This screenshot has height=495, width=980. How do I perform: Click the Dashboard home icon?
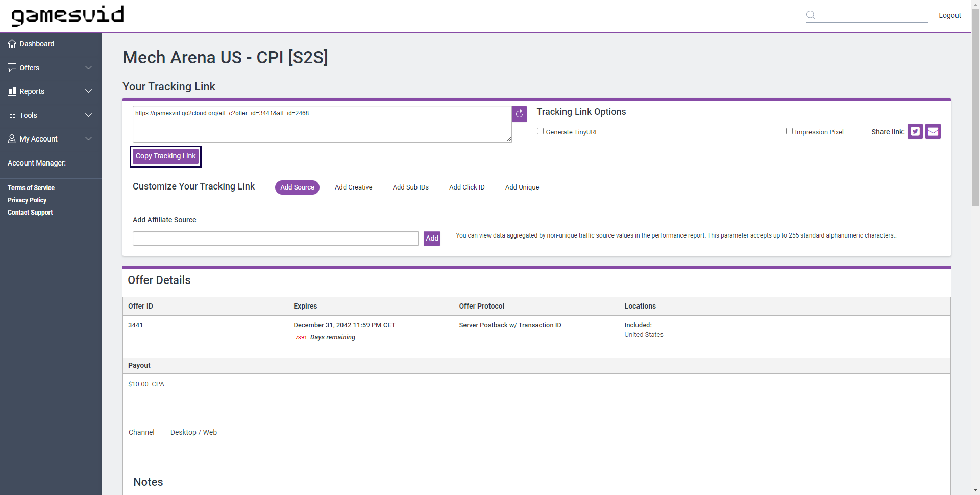(12, 44)
